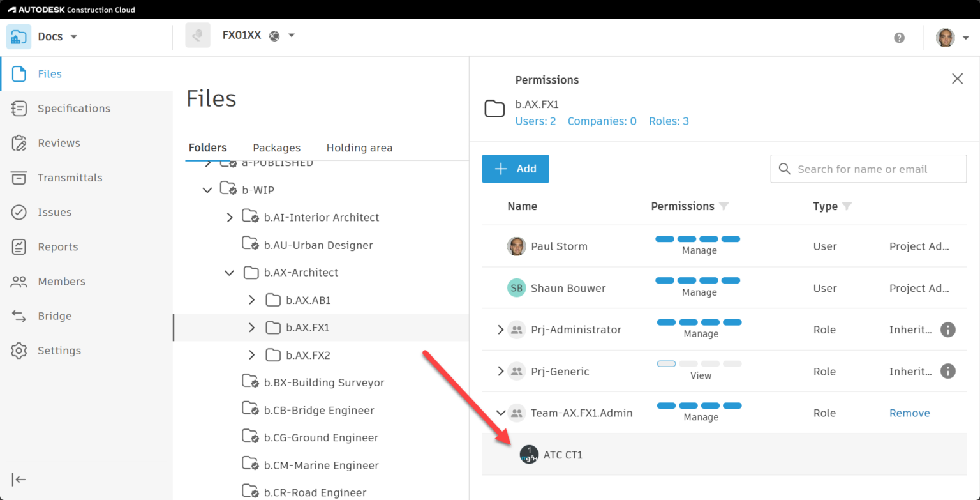Click the FX01XX project thumbnail icon
Viewport: 980px width, 500px height.
tap(198, 36)
